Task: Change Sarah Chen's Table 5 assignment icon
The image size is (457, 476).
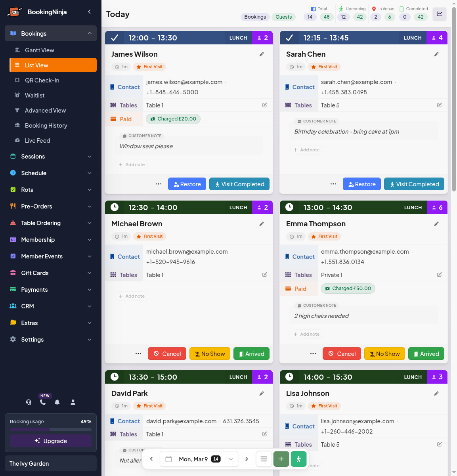Action: [440, 105]
